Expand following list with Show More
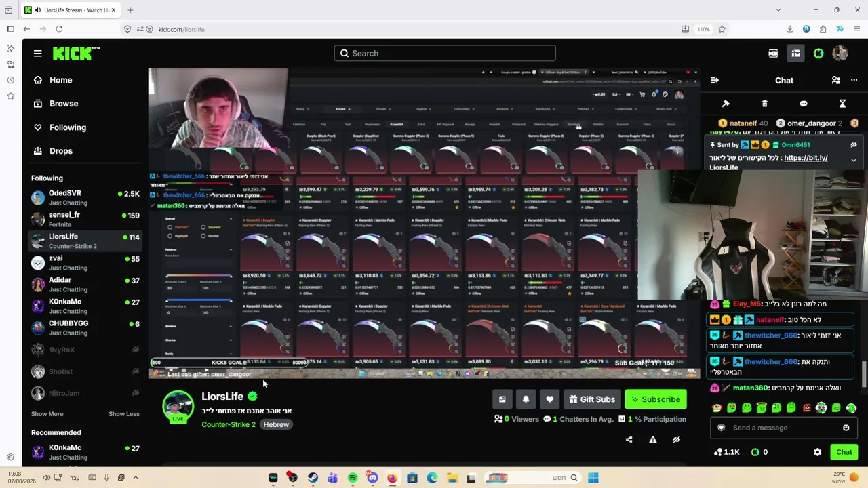Screen dimensions: 868x488 (47, 414)
